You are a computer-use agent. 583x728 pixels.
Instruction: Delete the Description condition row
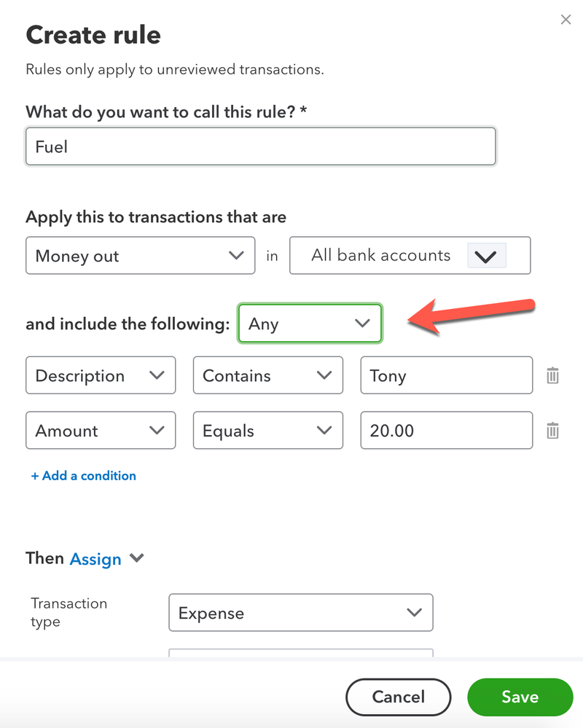coord(552,375)
